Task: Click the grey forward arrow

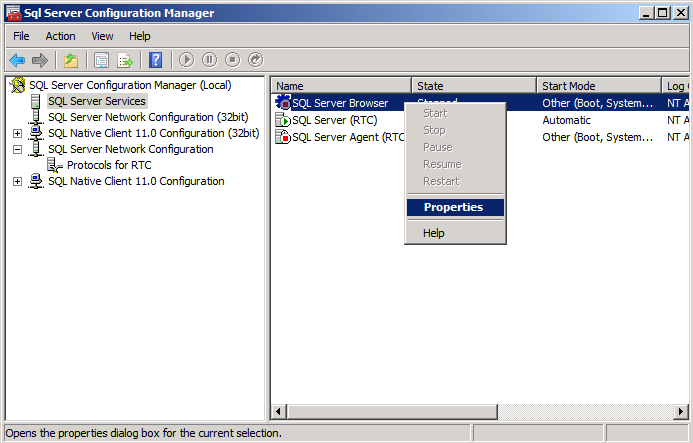Action: (x=40, y=60)
